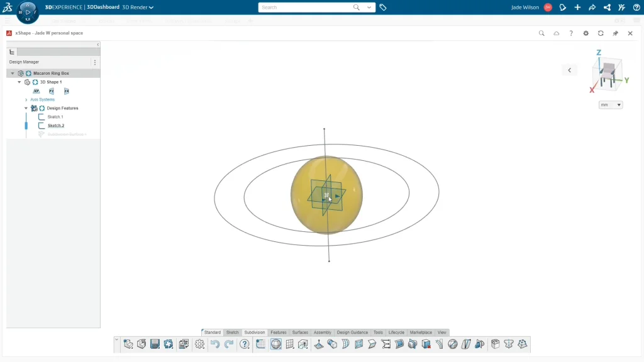This screenshot has height=362, width=644.
Task: Switch to the Sketch tab
Action: point(232,332)
